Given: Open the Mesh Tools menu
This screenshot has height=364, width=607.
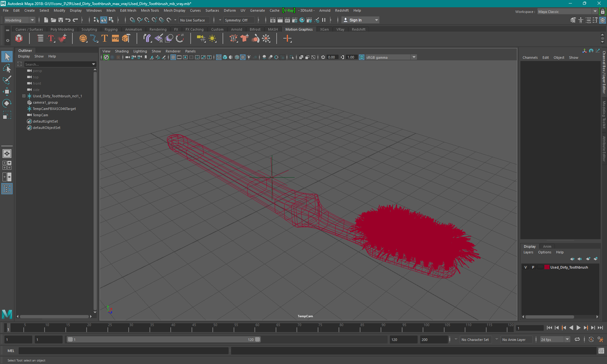Looking at the screenshot, I should [150, 10].
